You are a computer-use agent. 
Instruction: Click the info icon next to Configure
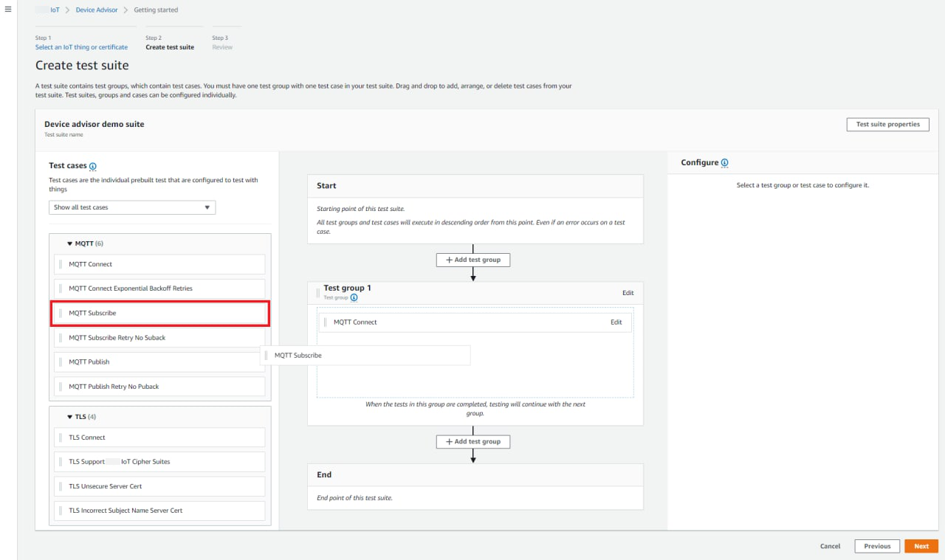click(x=724, y=163)
